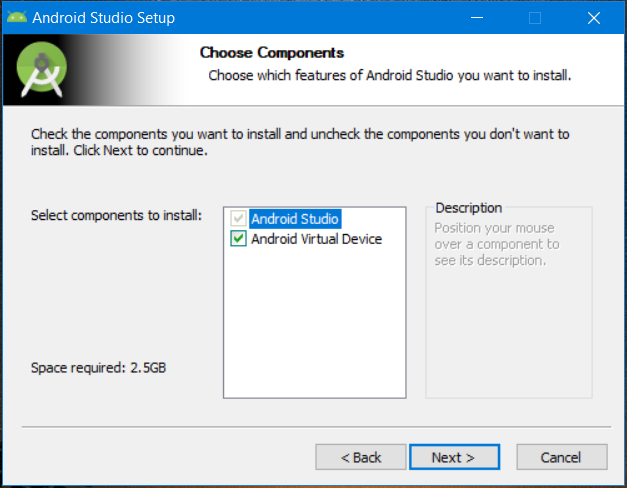Click the Choose Components heading
The width and height of the screenshot is (627, 488).
[x=272, y=53]
